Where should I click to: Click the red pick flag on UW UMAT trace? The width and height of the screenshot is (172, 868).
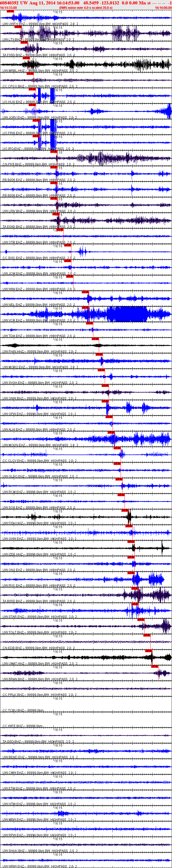149,651
